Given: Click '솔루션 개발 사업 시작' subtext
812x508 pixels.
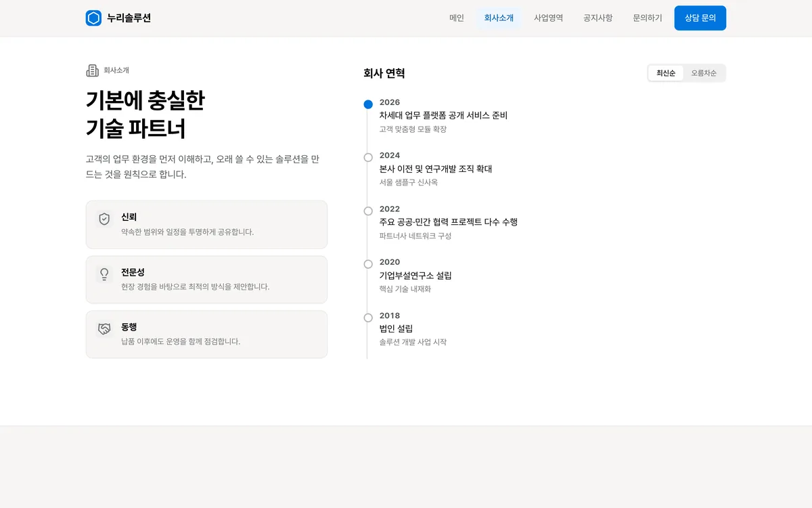Looking at the screenshot, I should [413, 342].
